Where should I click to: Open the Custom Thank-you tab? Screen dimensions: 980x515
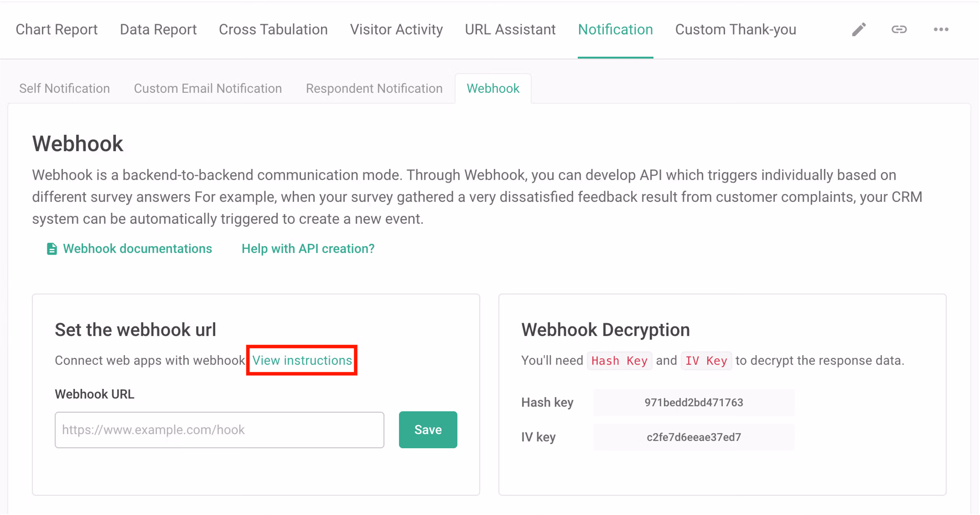click(735, 29)
